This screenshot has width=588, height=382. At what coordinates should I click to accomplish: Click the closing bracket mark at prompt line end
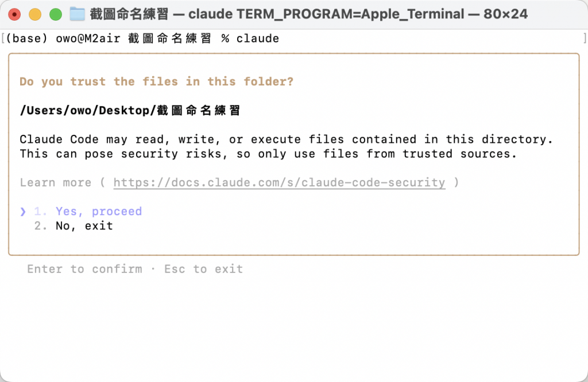[x=585, y=38]
